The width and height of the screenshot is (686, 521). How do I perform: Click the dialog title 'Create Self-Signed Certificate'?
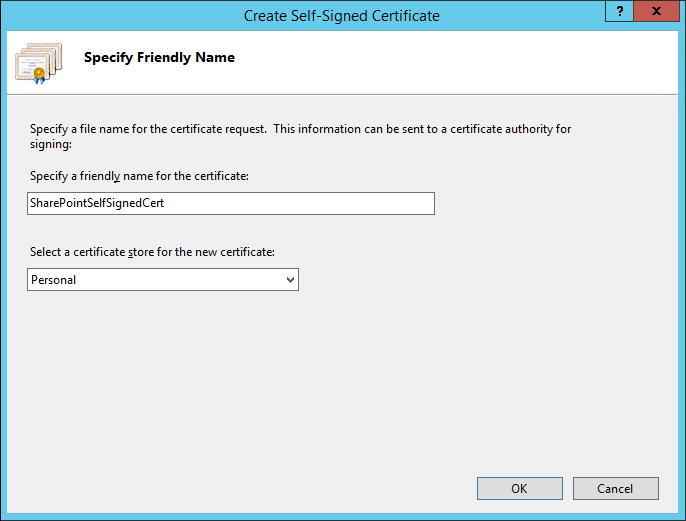(342, 16)
